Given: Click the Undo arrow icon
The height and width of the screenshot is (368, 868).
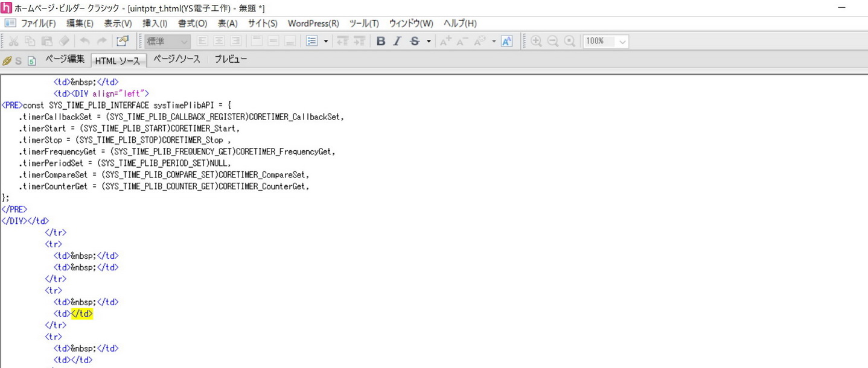Looking at the screenshot, I should point(85,41).
